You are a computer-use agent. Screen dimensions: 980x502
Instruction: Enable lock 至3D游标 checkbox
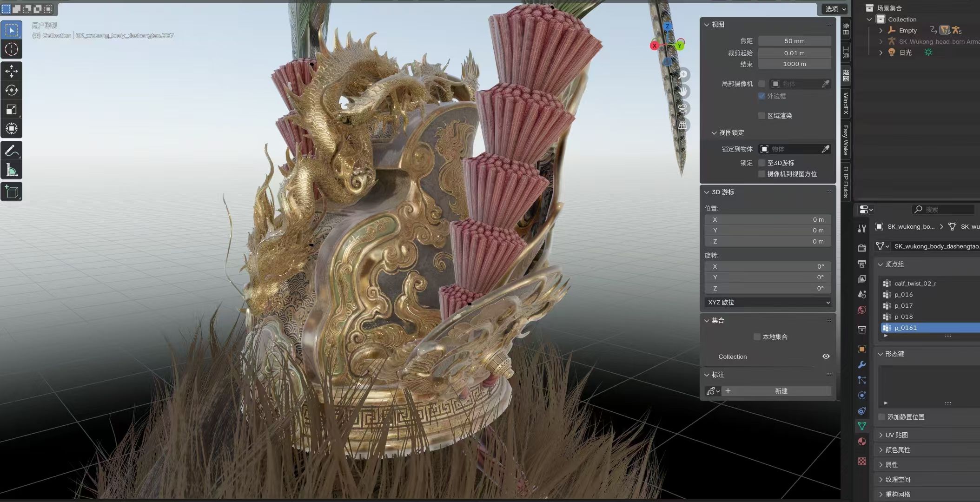(761, 163)
